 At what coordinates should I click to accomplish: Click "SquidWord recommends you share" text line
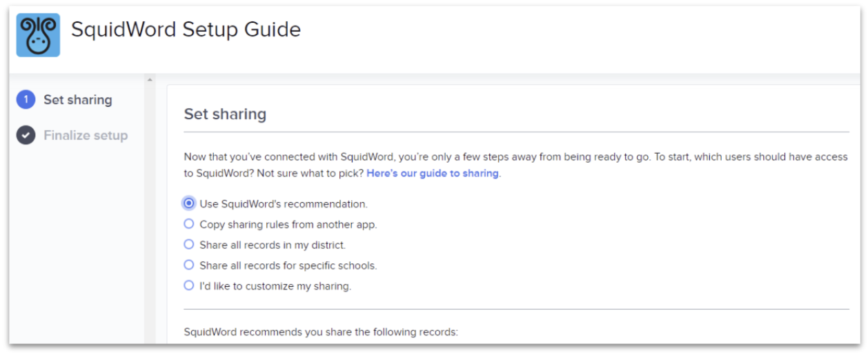pos(321,332)
